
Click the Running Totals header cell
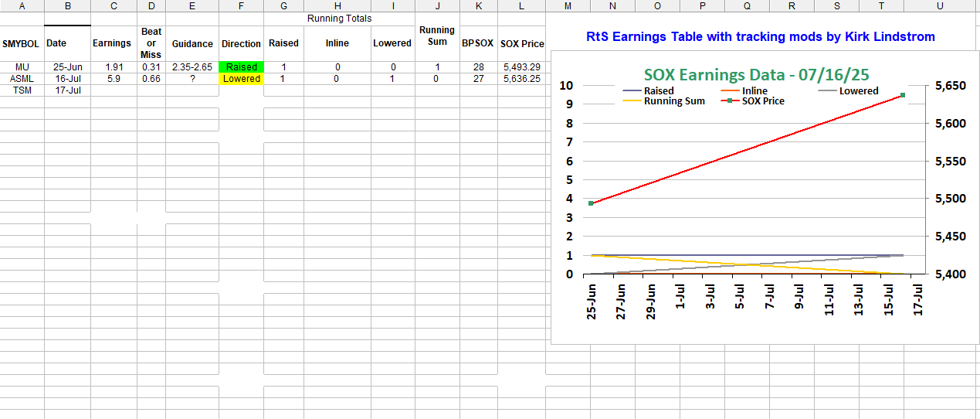tap(339, 19)
